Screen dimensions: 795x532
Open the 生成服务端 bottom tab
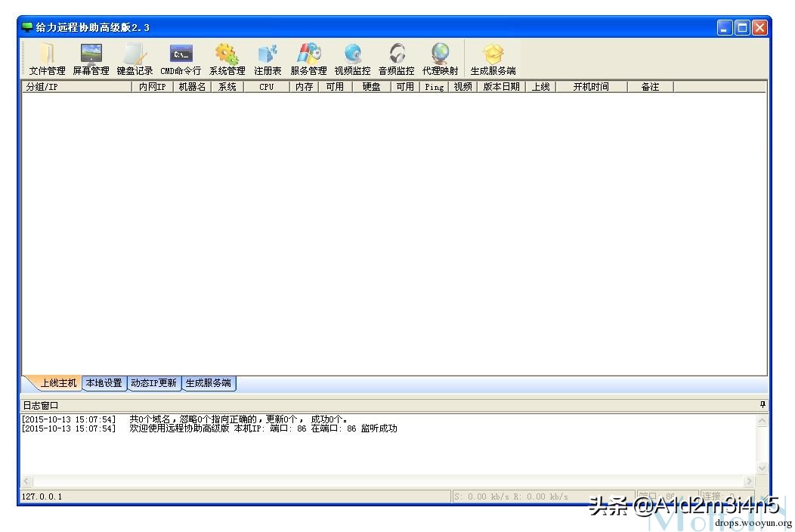coord(209,383)
